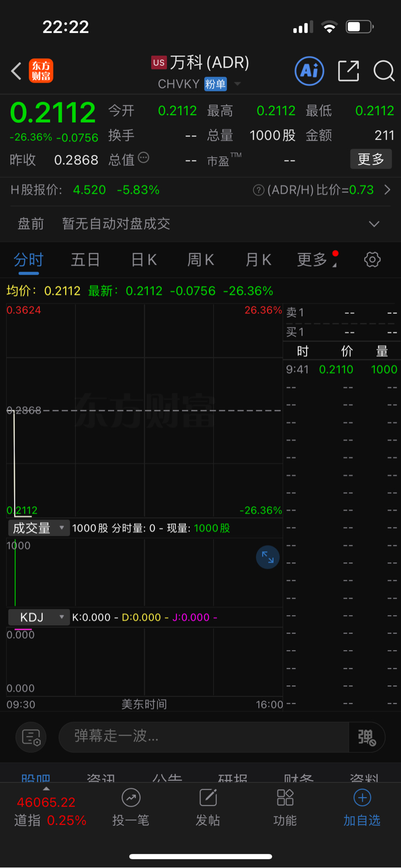The height and width of the screenshot is (868, 401).
Task: Switch to the 五日 tab
Action: pos(85,260)
